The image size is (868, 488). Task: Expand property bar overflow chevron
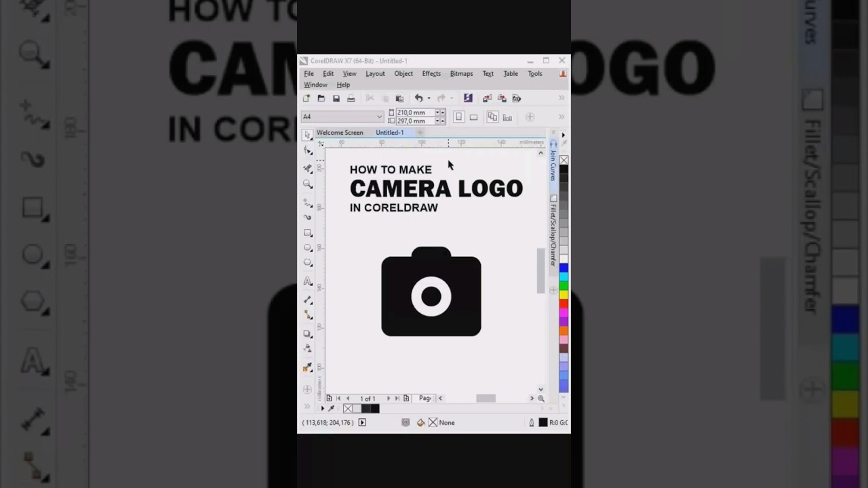tap(561, 117)
